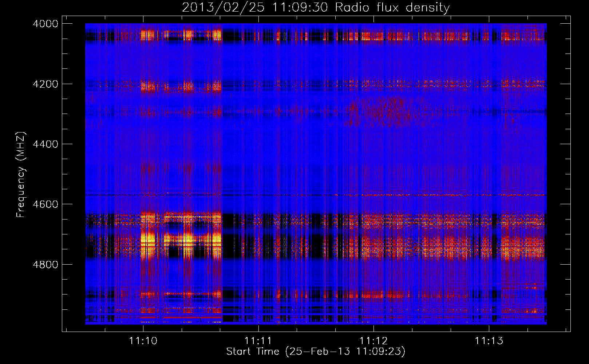
Task: Click the 11:13 time axis label
Action: tap(489, 341)
